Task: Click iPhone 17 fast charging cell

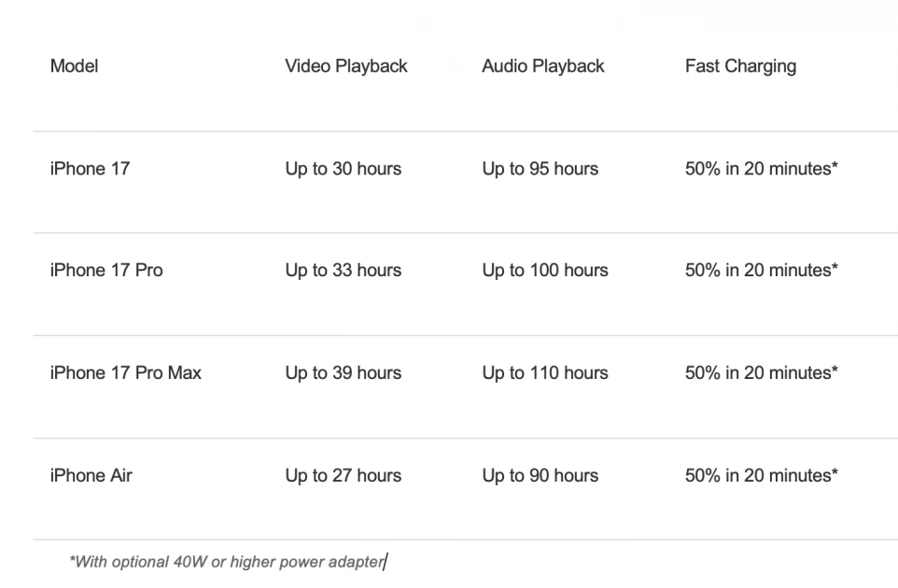Action: 762,168
